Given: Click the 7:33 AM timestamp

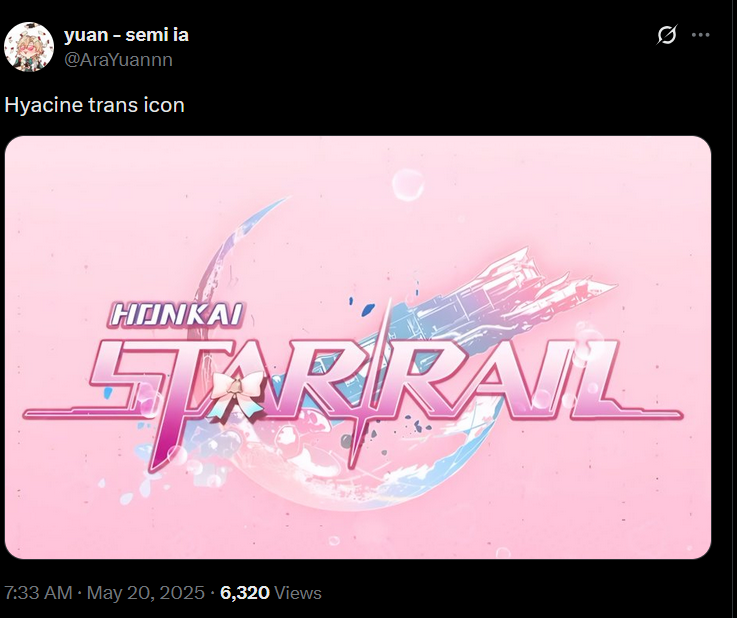Looking at the screenshot, I should pos(38,593).
